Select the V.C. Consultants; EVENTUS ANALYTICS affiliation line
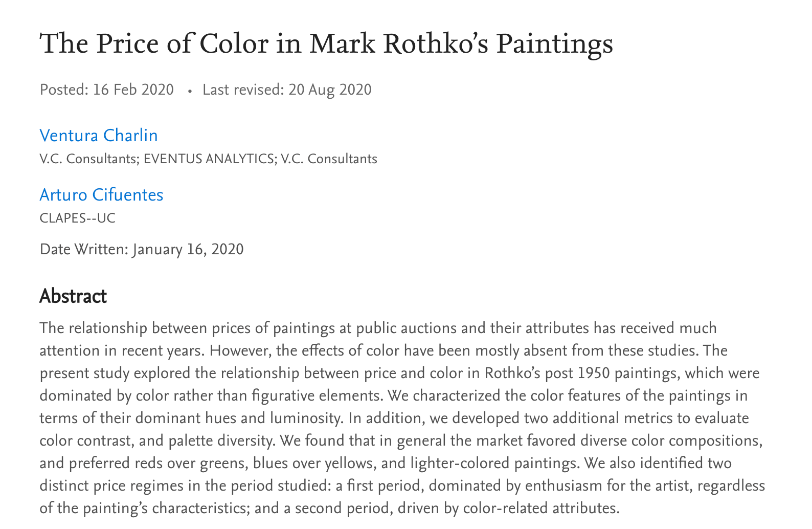Image resolution: width=812 pixels, height=529 pixels. pyautogui.click(x=208, y=159)
